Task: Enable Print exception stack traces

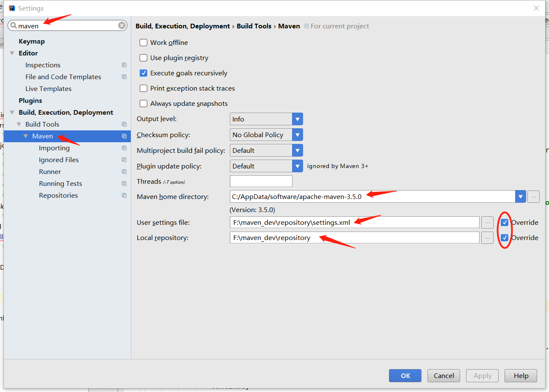Action: pyautogui.click(x=143, y=88)
